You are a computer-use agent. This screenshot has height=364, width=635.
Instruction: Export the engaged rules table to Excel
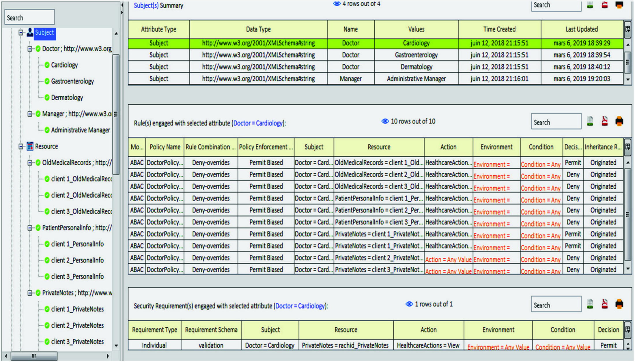tap(590, 121)
